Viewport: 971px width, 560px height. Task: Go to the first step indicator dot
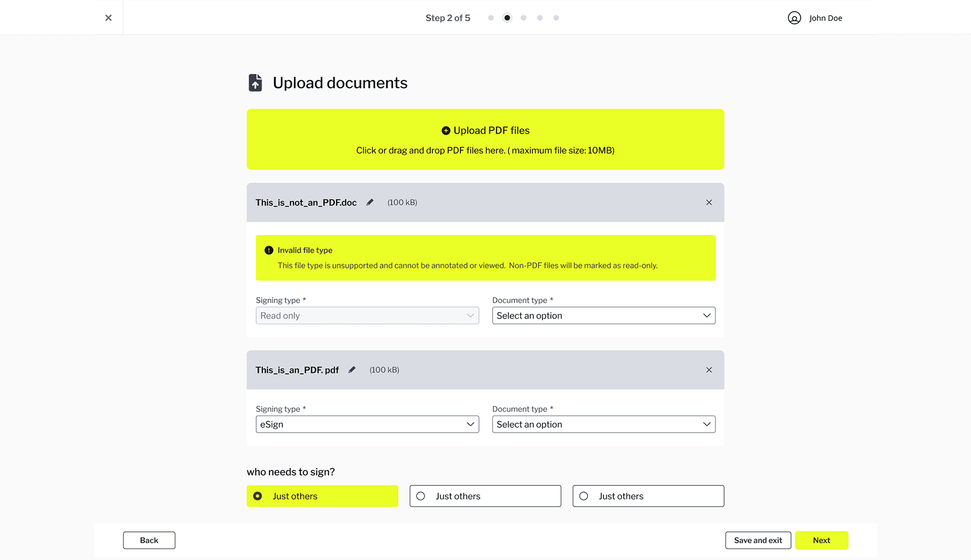(491, 18)
